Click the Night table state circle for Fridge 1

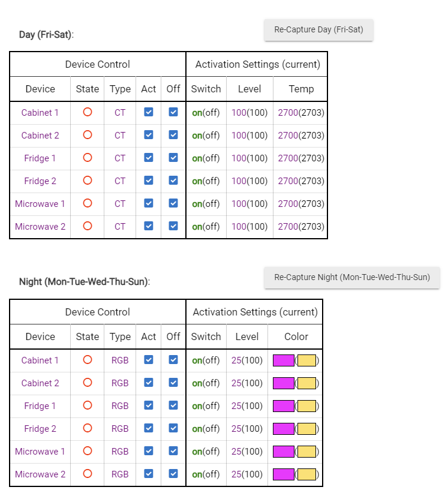coord(88,405)
